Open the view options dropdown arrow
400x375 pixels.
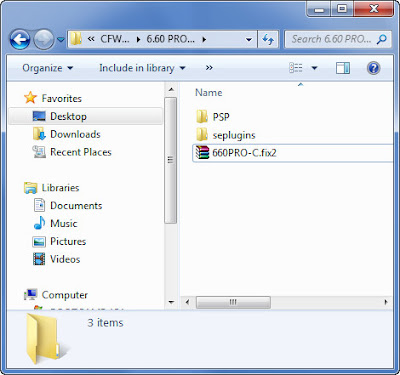pyautogui.click(x=314, y=68)
